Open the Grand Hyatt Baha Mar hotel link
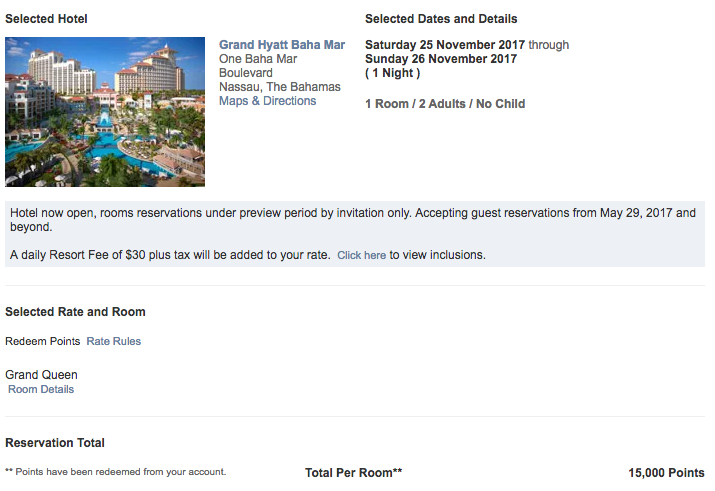Screen dimensions: 715x491 pos(282,45)
